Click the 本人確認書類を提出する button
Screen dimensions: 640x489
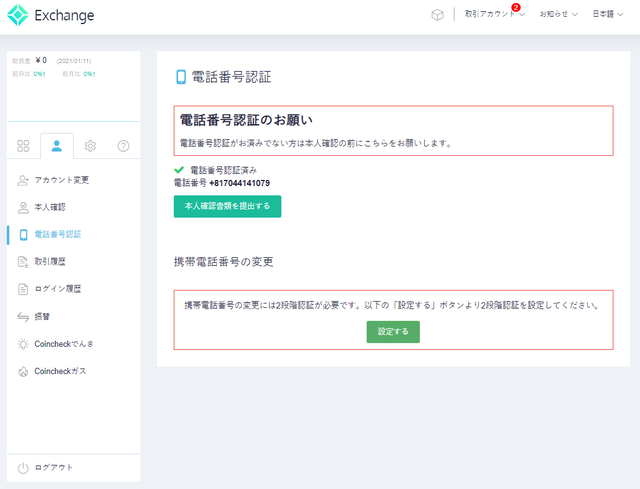227,207
